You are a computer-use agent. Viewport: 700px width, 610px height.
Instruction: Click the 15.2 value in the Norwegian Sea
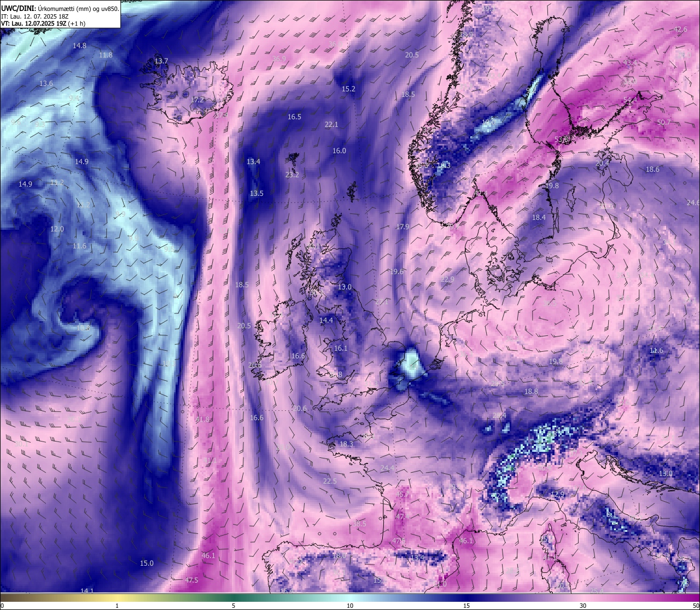point(348,89)
